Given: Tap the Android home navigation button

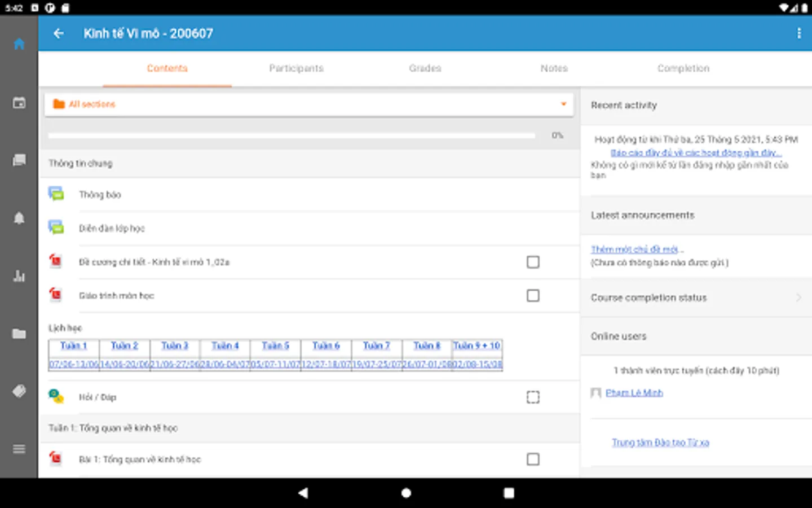Looking at the screenshot, I should 405,493.
